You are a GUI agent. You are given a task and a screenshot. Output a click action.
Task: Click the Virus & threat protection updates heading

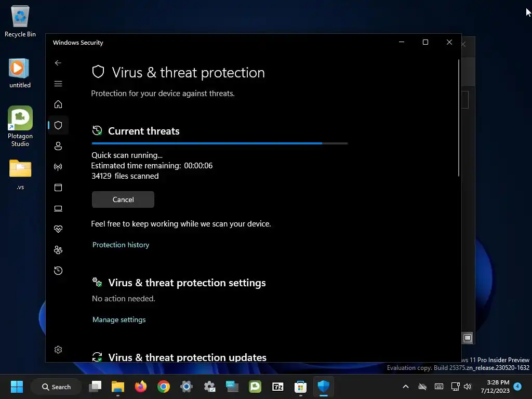click(x=187, y=357)
